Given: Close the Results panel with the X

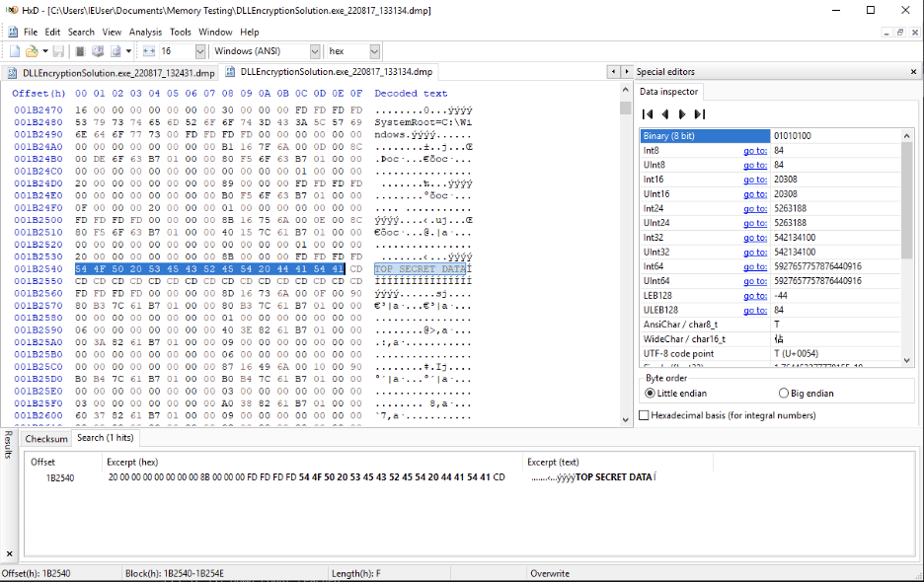Looking at the screenshot, I should coord(10,553).
